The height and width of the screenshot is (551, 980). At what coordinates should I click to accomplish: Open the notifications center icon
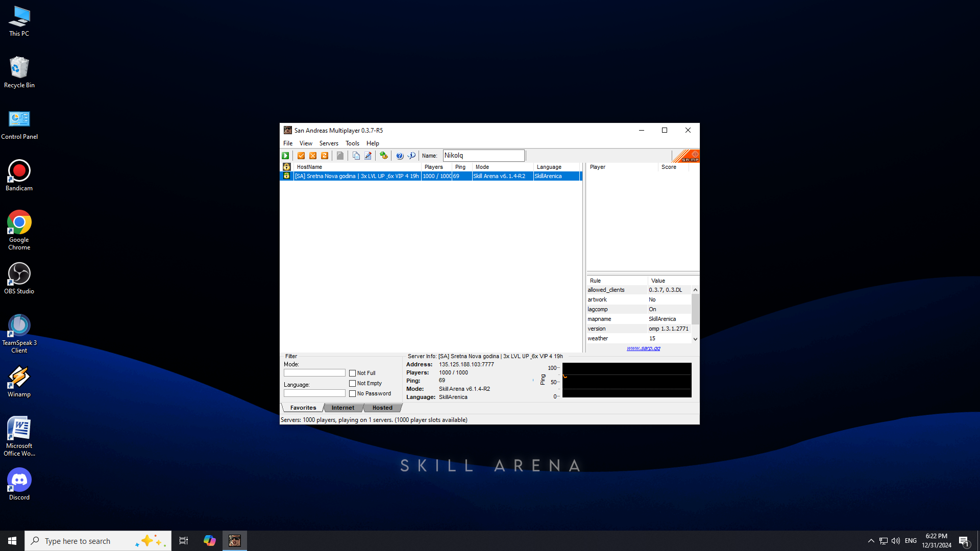[x=964, y=541]
